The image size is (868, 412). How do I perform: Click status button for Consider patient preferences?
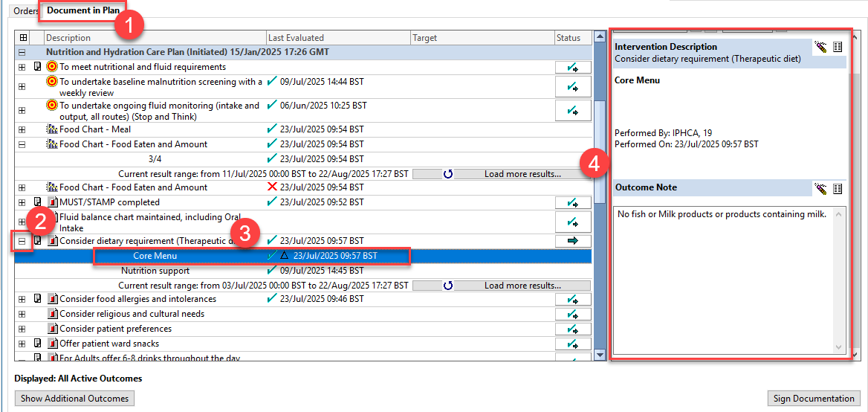pyautogui.click(x=573, y=329)
